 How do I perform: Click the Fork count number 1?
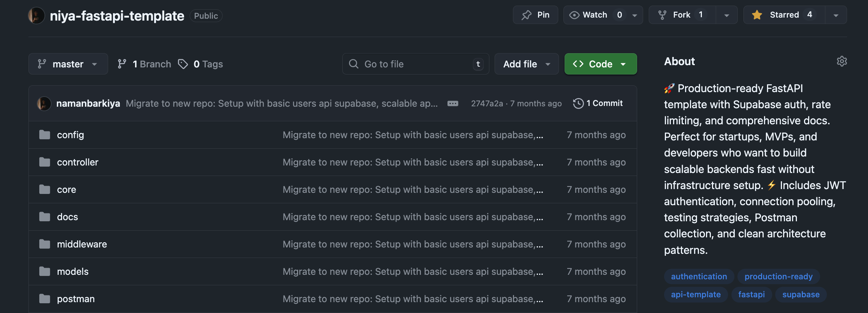click(701, 15)
